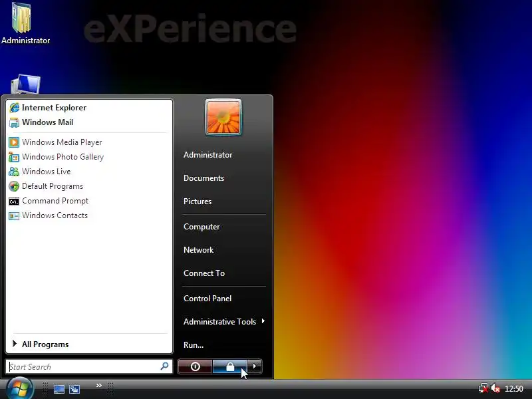This screenshot has width=532, height=399.
Task: Expand Administrative Tools submenu arrow
Action: click(263, 321)
